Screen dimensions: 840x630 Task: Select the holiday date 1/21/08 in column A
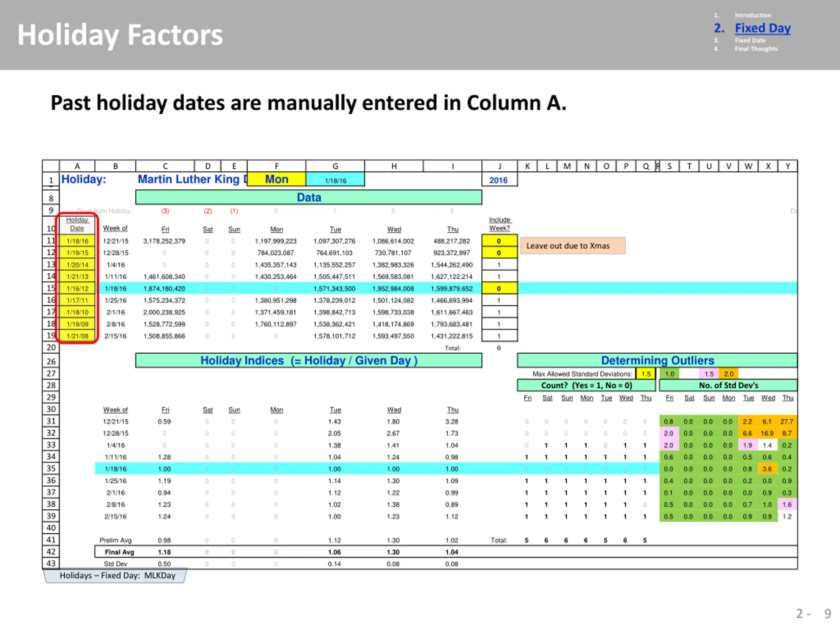(x=77, y=336)
